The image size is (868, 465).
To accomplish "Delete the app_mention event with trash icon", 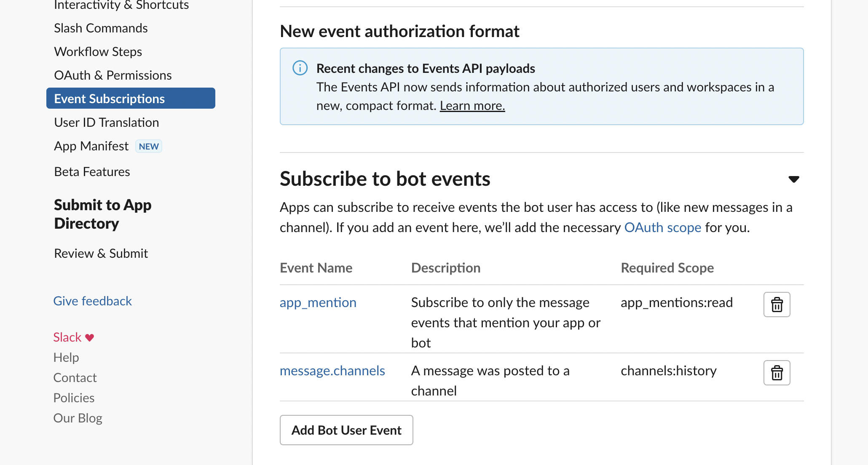I will click(x=777, y=305).
